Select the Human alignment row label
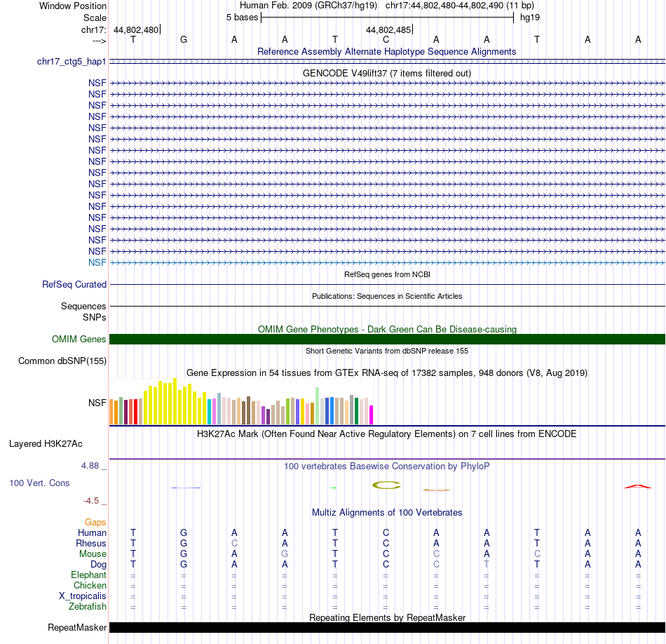This screenshot has height=644, width=666. pyautogui.click(x=92, y=533)
